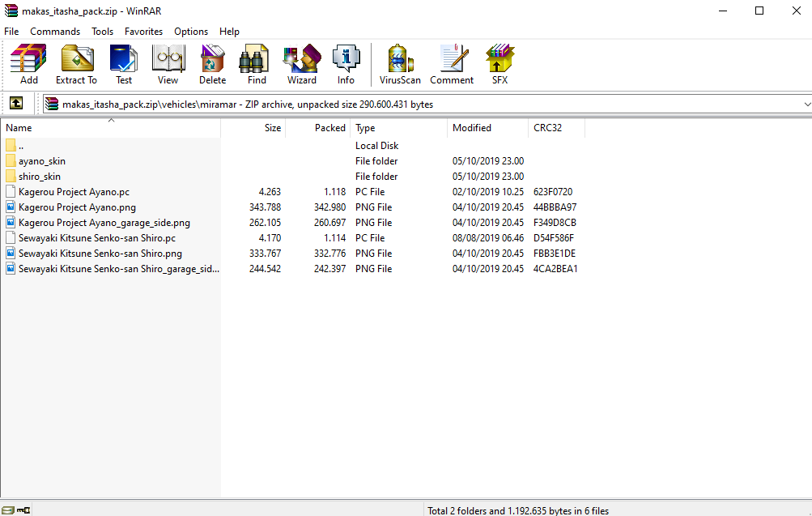The image size is (812, 516).
Task: Select Sewayaki Kitsune Senko-san Shiro.pc file
Action: [x=97, y=238]
